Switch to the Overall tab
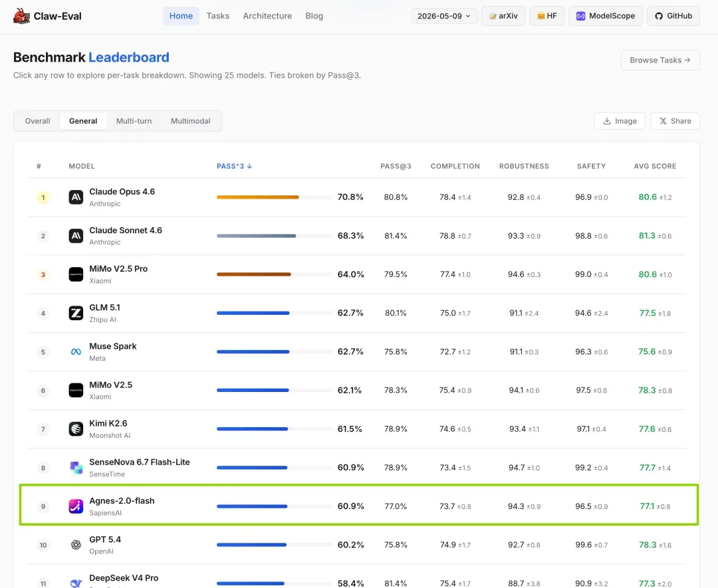718x588 pixels. point(37,121)
